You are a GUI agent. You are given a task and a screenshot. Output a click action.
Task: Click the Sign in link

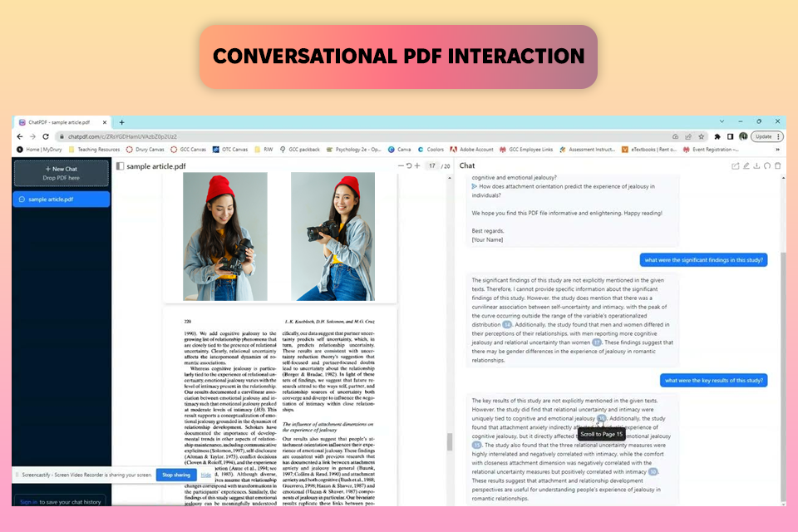tap(28, 502)
